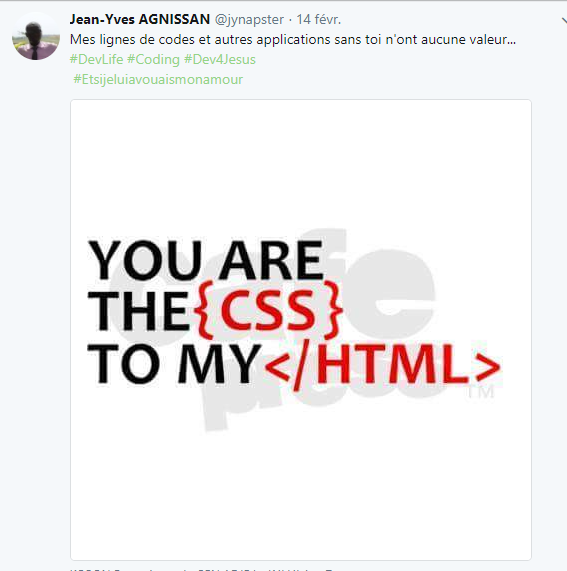Click the YOU ARE text in image
This screenshot has width=567, height=571.
point(206,260)
